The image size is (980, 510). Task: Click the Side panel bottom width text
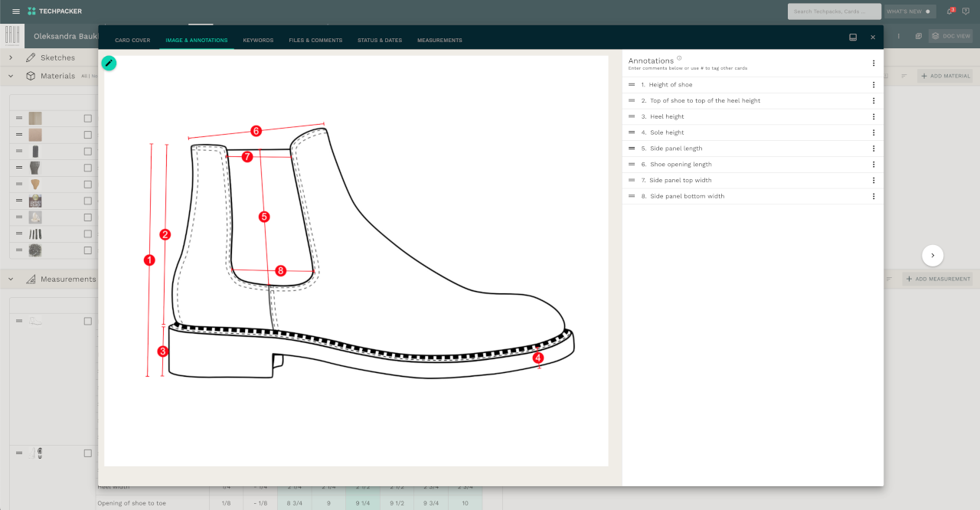tap(687, 197)
